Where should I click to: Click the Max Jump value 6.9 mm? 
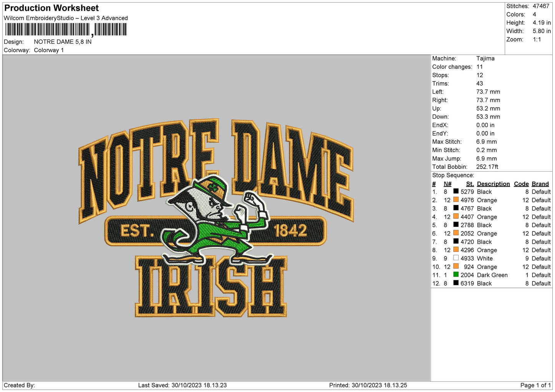tap(487, 159)
